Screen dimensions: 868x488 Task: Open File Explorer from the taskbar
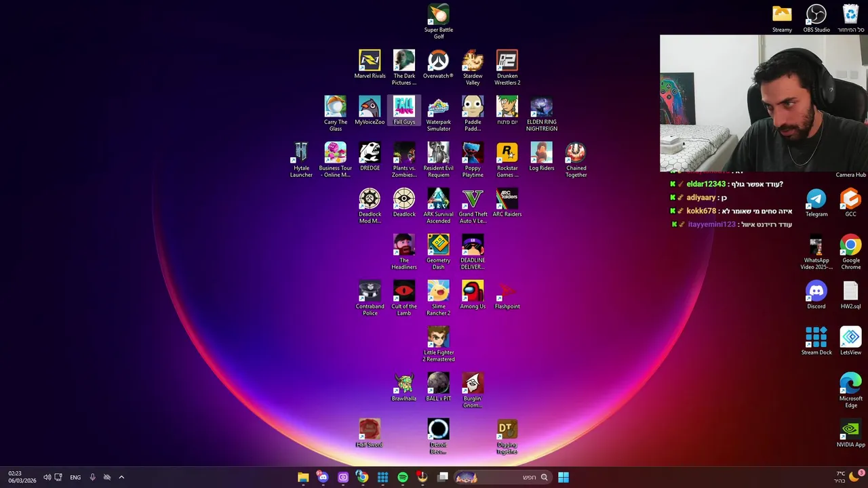pyautogui.click(x=303, y=477)
